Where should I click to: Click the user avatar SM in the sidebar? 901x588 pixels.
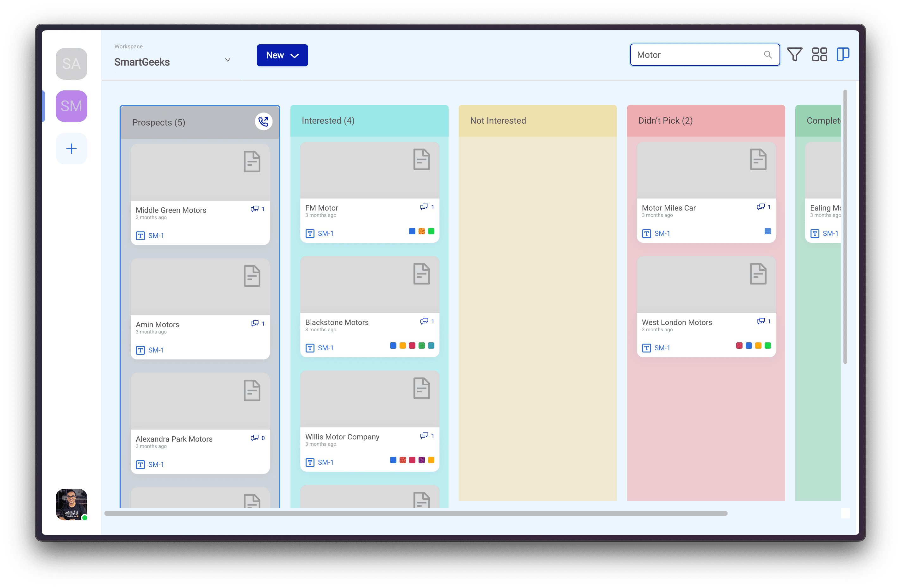click(71, 106)
